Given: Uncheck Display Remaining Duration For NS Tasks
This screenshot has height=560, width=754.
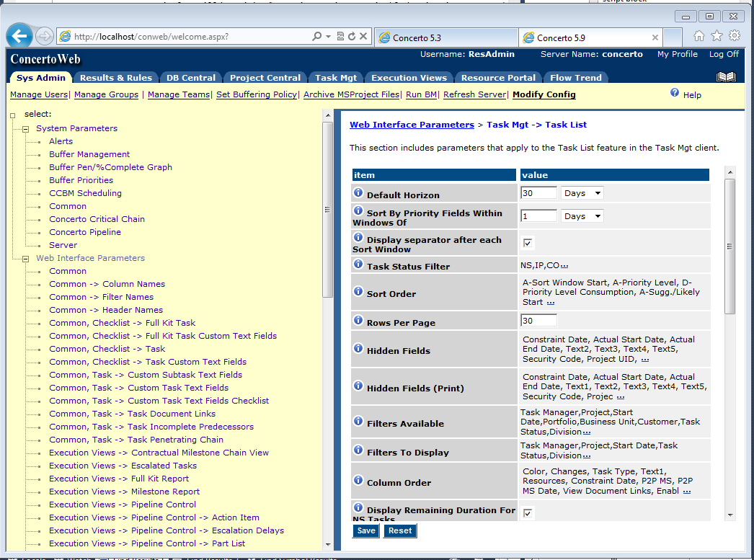Looking at the screenshot, I should point(528,513).
